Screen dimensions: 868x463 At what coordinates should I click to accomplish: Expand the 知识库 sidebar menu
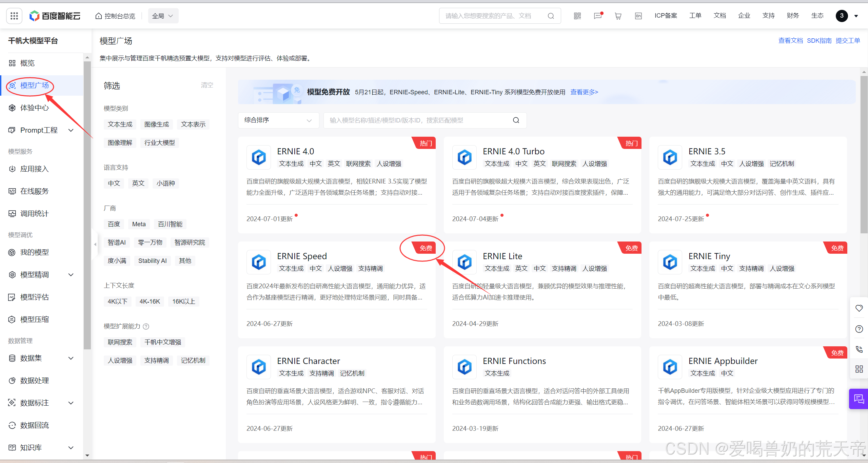(x=71, y=448)
